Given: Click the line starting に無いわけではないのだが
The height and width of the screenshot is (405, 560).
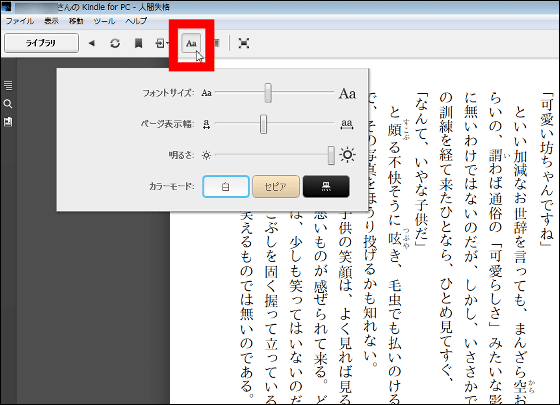Looking at the screenshot, I should tap(471, 249).
